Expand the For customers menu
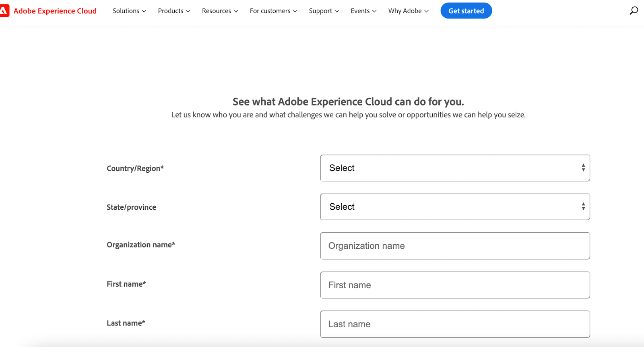 273,11
